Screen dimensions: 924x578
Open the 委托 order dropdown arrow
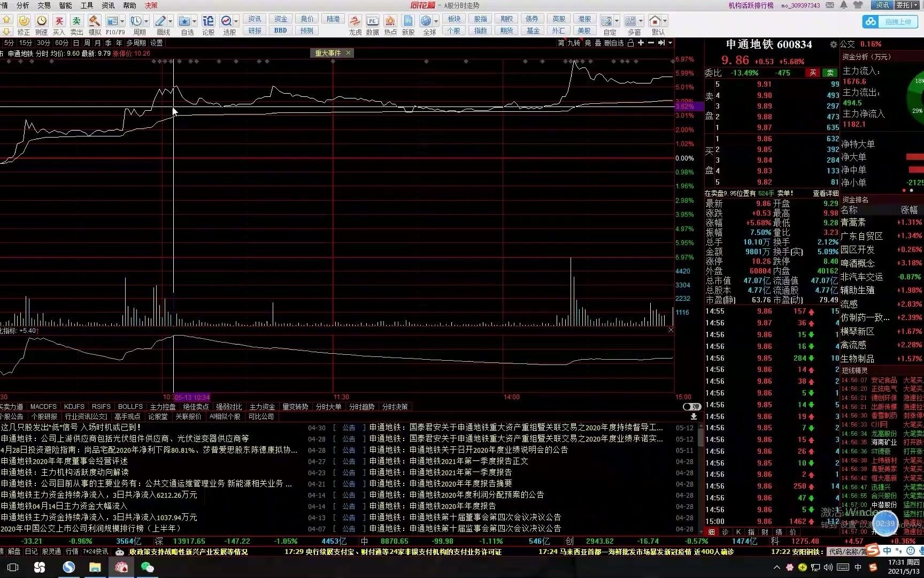point(915,5)
